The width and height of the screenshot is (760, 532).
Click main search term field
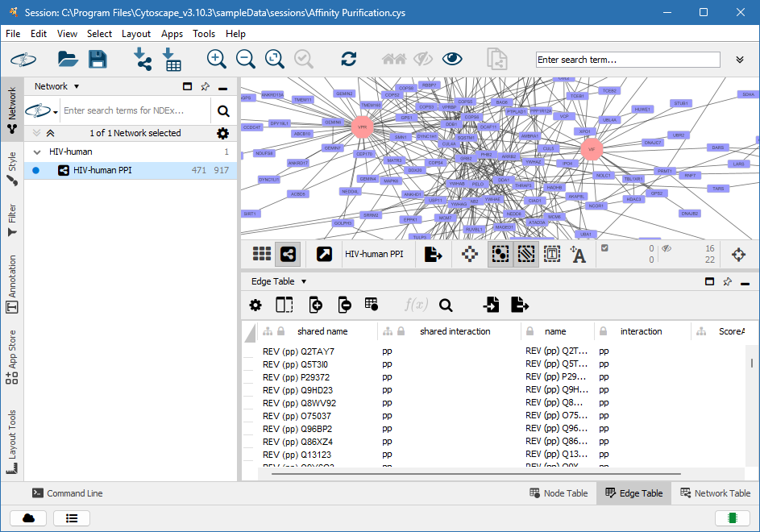pyautogui.click(x=628, y=60)
